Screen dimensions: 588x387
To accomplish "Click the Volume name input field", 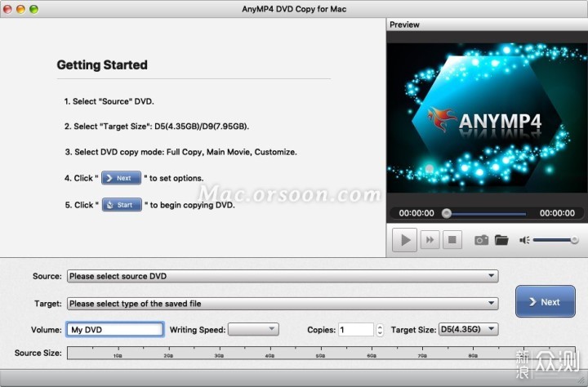I will [115, 330].
